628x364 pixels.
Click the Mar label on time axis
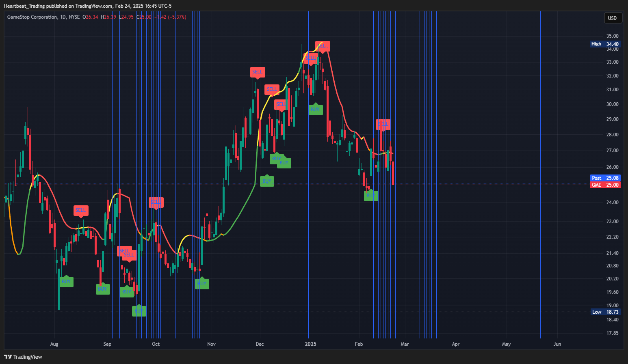point(405,344)
